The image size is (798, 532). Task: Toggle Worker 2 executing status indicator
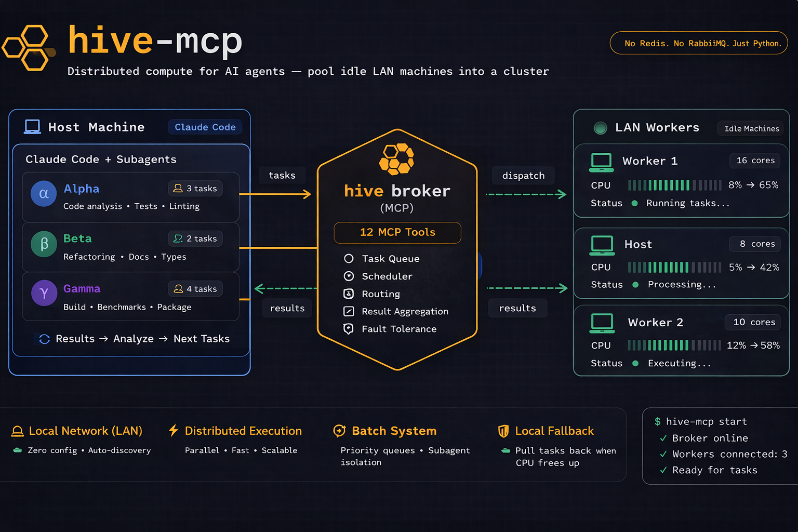tap(635, 364)
